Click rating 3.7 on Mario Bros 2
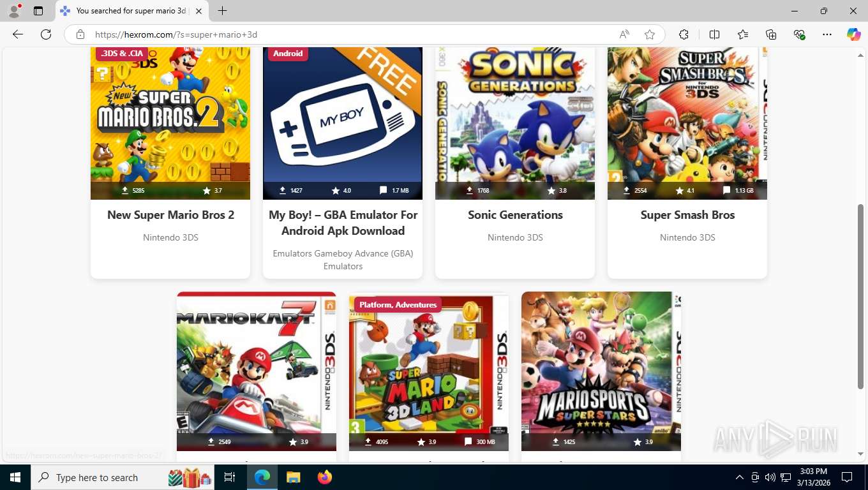868x490 pixels. point(213,190)
